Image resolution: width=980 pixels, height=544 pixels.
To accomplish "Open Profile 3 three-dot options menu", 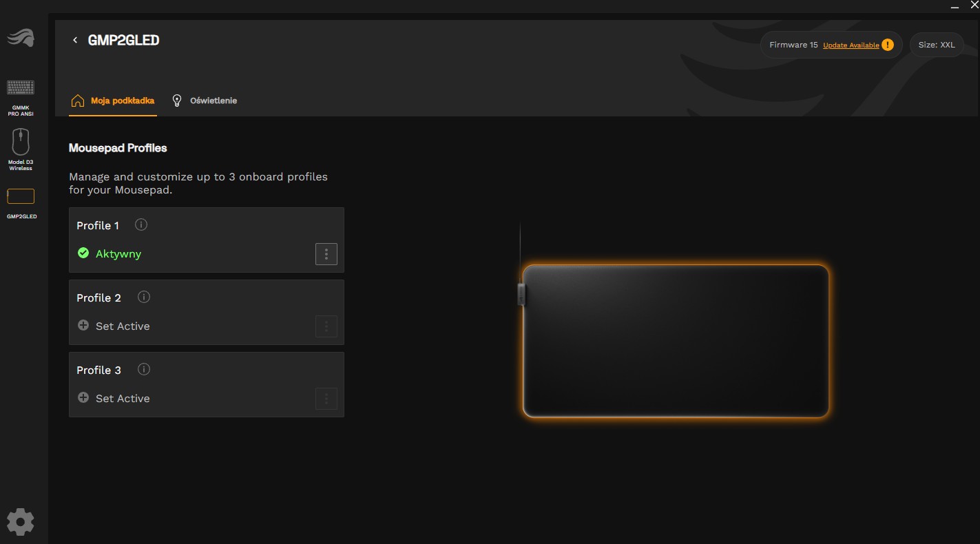I will 326,399.
